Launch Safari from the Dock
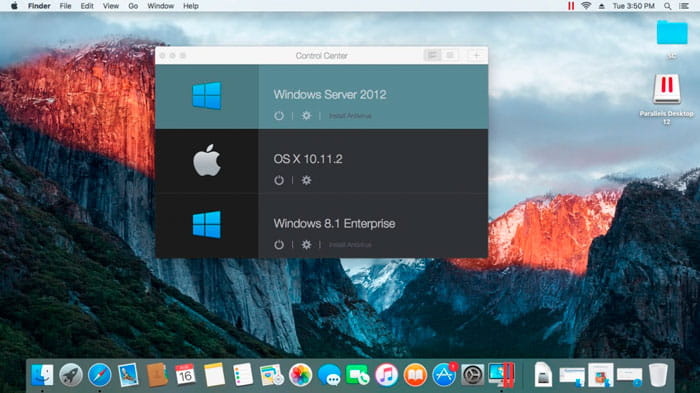700x393 pixels. point(100,374)
